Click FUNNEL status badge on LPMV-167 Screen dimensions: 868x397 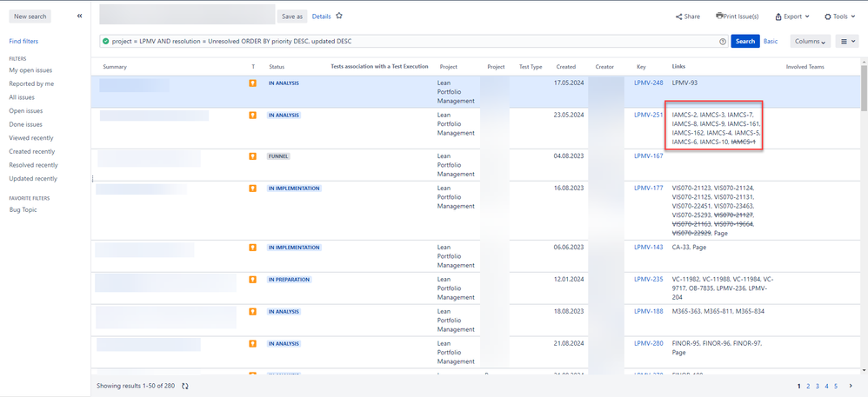coord(278,156)
